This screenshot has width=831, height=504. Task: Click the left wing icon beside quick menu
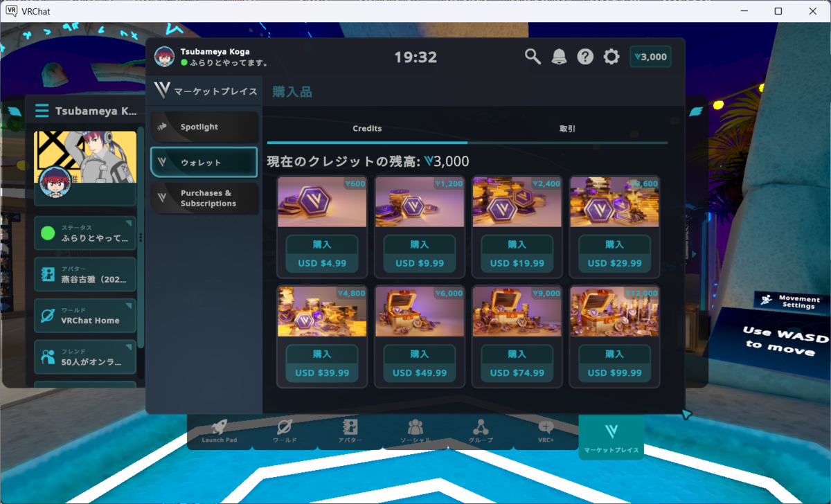click(x=15, y=111)
